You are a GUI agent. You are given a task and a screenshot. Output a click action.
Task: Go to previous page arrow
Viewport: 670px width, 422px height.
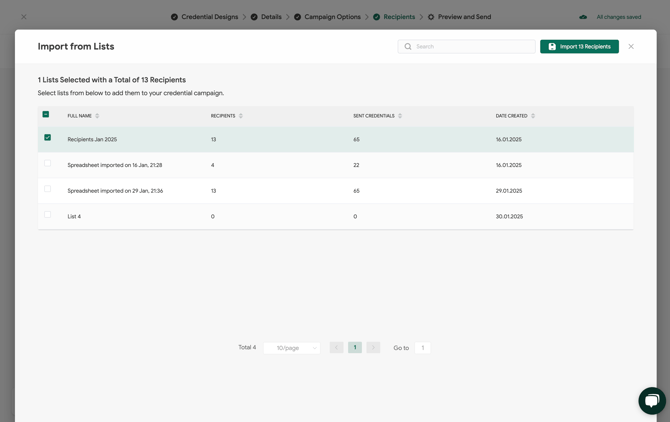[337, 348]
